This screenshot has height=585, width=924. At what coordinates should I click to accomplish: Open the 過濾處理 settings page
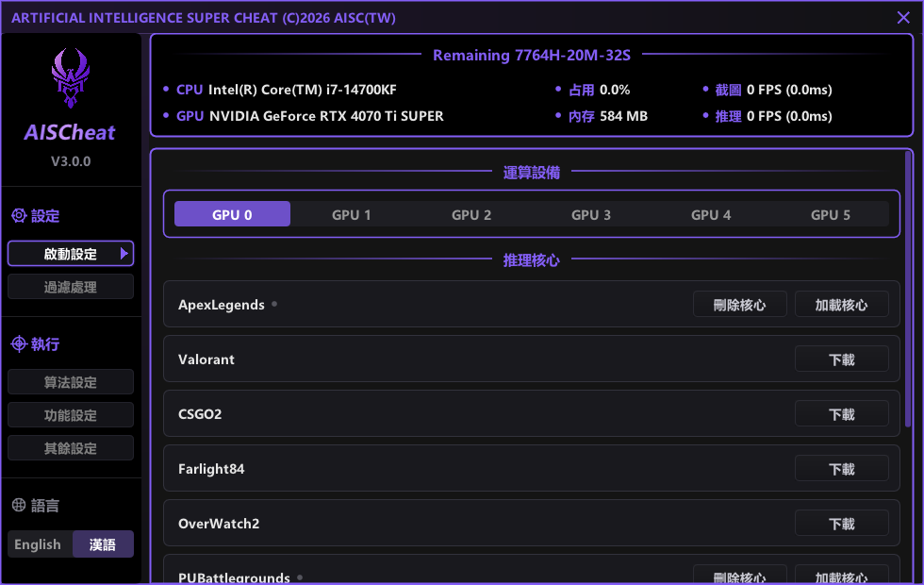click(x=71, y=287)
